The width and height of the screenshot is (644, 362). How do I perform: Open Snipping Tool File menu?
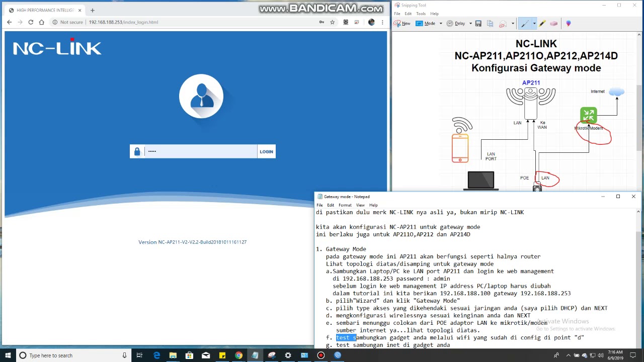tap(397, 14)
